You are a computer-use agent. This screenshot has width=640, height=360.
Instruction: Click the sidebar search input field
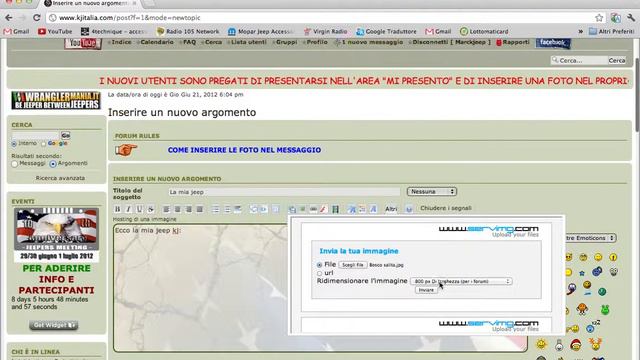pos(36,135)
